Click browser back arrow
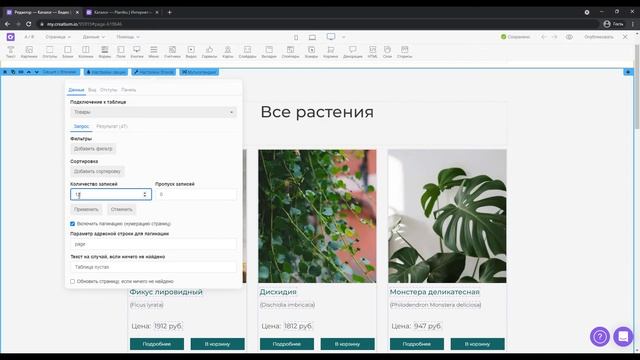 [x=7, y=24]
